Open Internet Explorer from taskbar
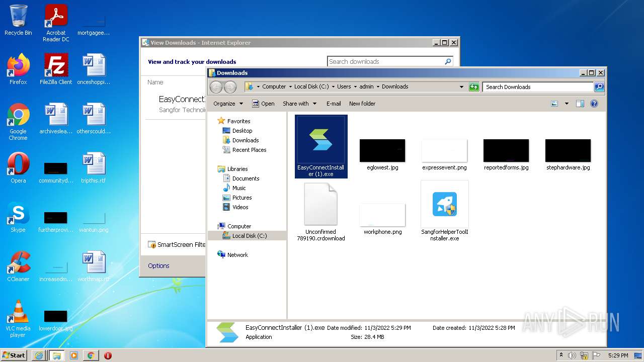Screen dimensions: 644x362 (x=39, y=355)
